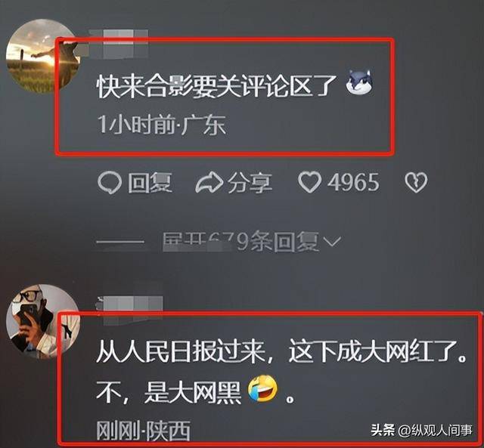This screenshot has height=448, width=484.
Task: Open the sunset field profile avatar
Action: tap(43, 56)
